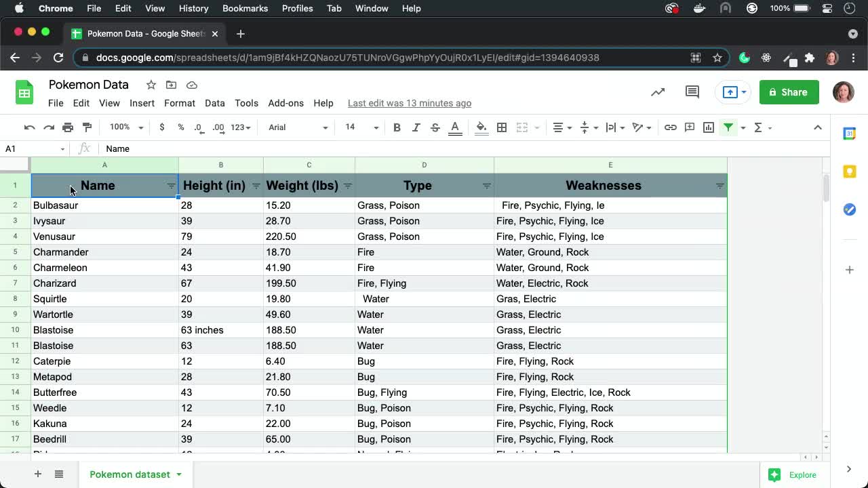The height and width of the screenshot is (488, 868).
Task: Format as percent
Action: [x=180, y=127]
